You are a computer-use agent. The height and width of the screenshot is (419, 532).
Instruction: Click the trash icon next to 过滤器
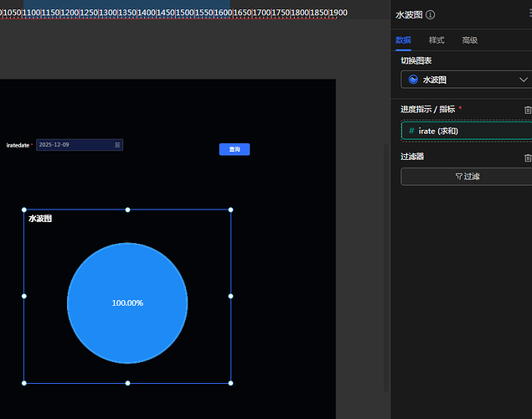pyautogui.click(x=527, y=157)
